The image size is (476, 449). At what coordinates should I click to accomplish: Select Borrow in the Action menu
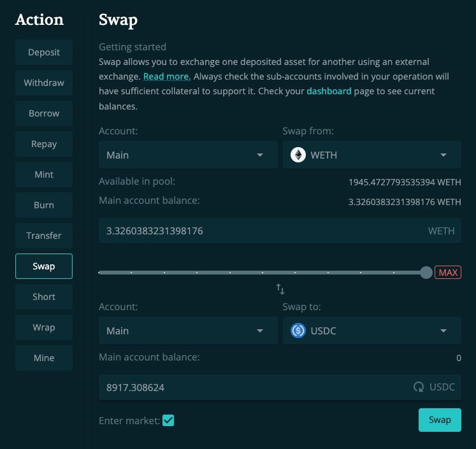coord(44,113)
